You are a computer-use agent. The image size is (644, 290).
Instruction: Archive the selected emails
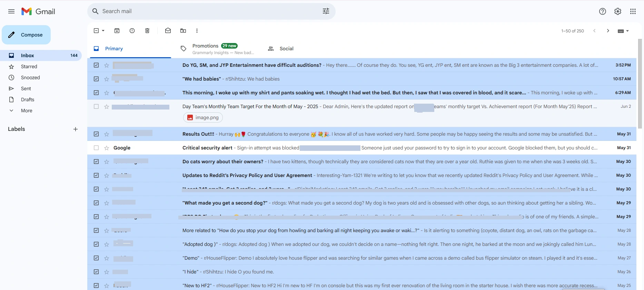(x=117, y=31)
